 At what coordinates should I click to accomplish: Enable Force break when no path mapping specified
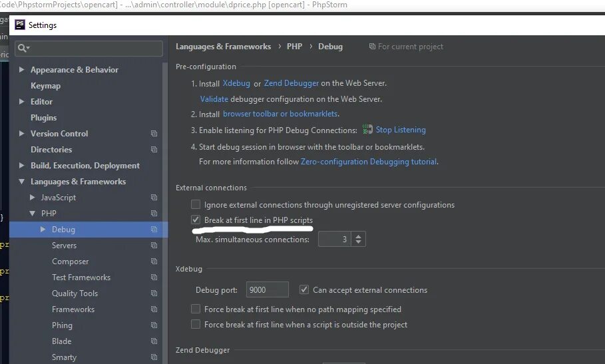196,309
